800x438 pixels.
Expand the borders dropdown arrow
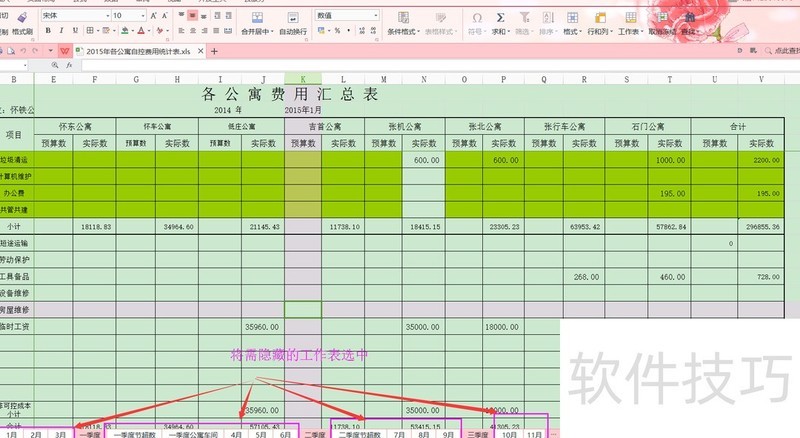pyautogui.click(x=97, y=31)
